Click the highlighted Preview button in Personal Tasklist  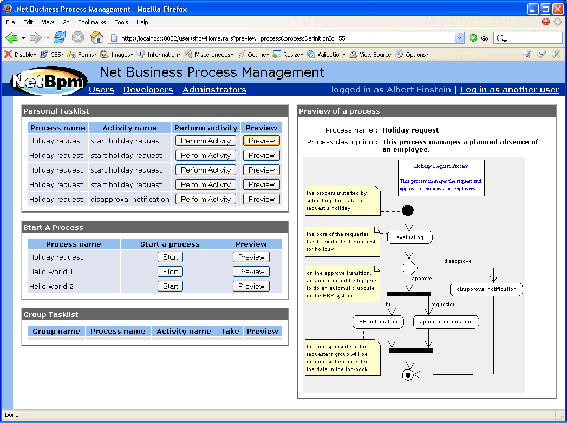[x=261, y=141]
